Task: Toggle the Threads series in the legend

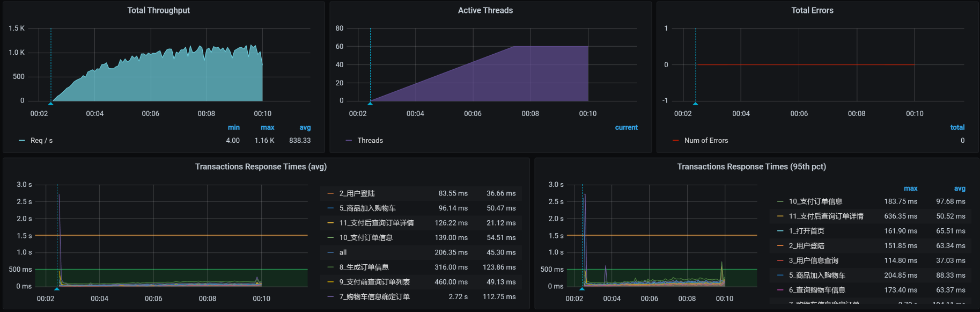Action: [370, 141]
